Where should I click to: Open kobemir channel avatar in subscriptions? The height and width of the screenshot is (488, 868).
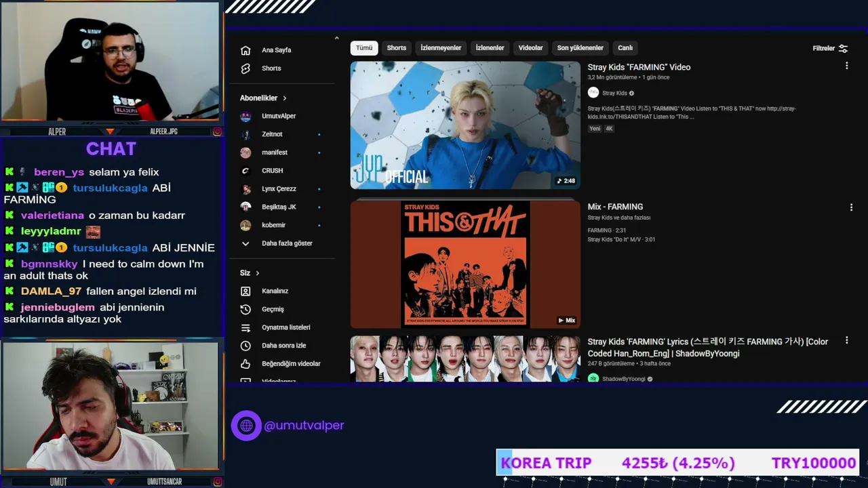point(245,225)
